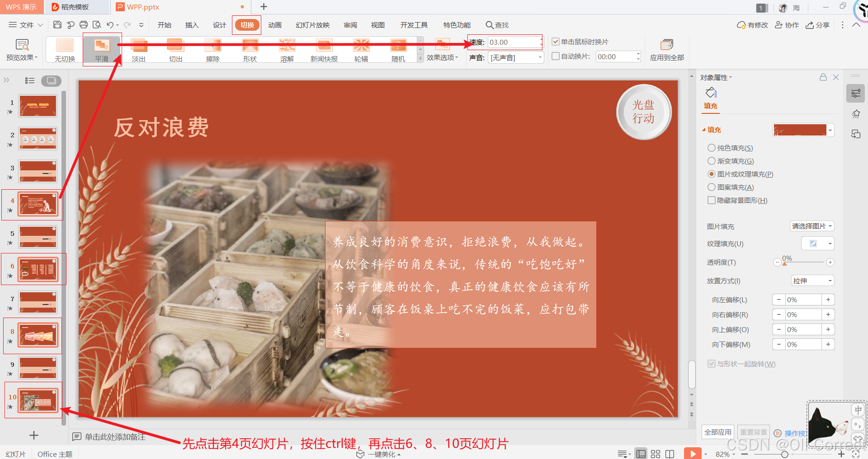Open 幻灯片放映 ribbon tab
868x459 pixels.
pyautogui.click(x=312, y=25)
